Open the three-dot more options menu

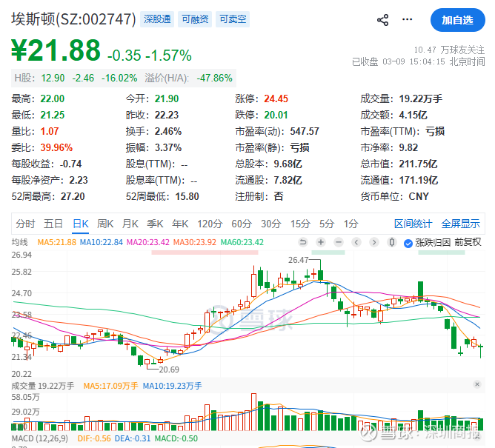click(407, 19)
